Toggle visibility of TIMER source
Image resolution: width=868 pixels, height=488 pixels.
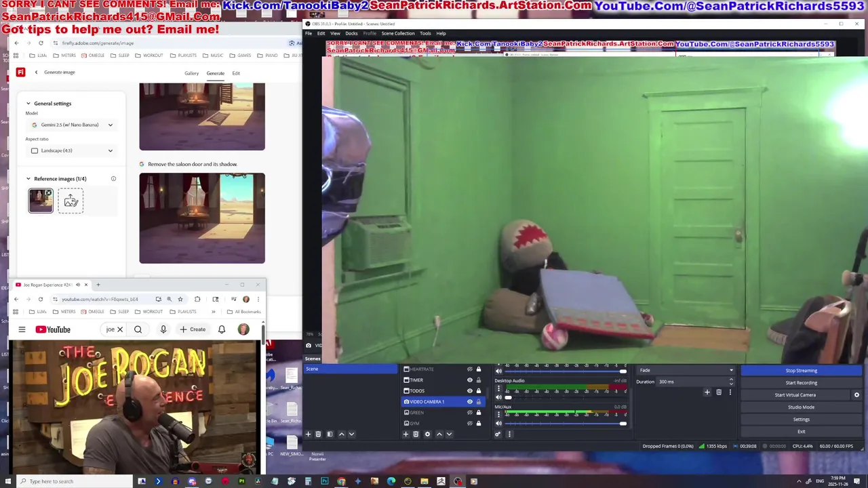[x=469, y=380]
